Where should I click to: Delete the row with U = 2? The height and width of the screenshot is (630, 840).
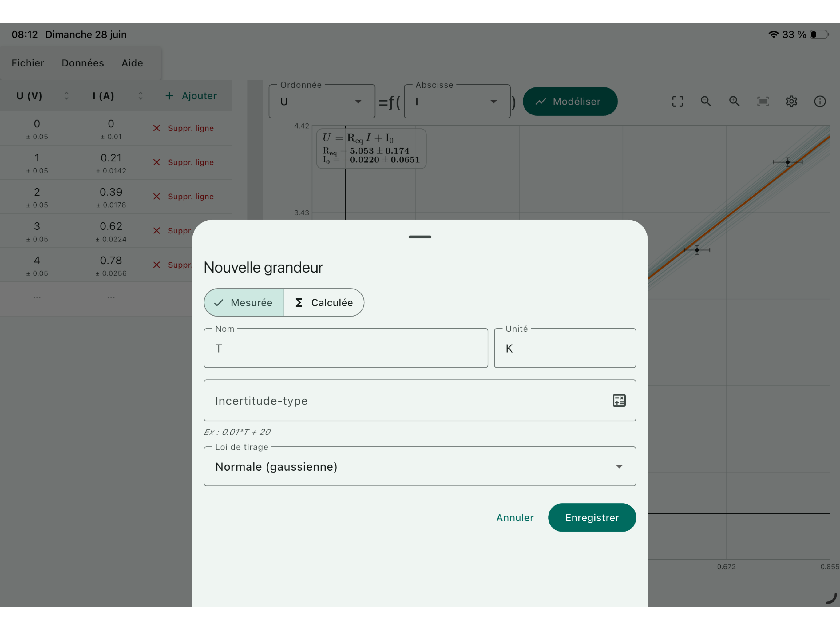pos(184,197)
